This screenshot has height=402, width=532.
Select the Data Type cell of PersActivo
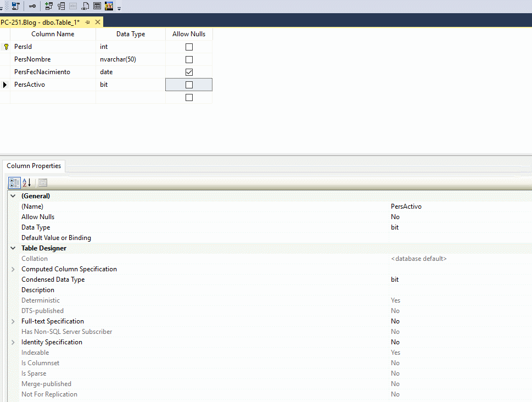(130, 85)
